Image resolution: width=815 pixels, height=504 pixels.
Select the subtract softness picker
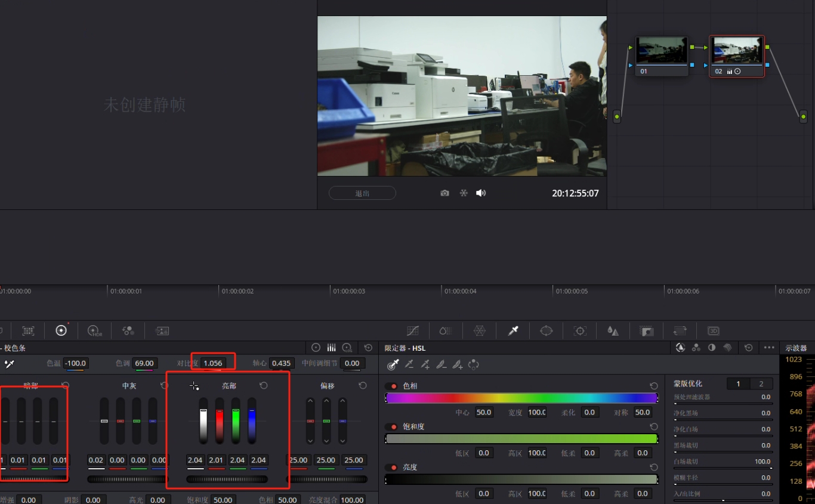click(442, 364)
